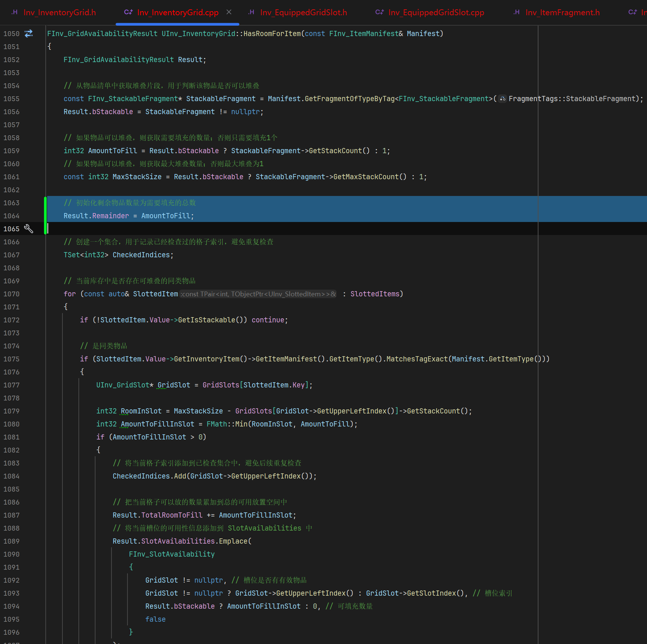Click Result.Remainder on line 1064
Screen dimensions: 647x644
tap(96, 216)
